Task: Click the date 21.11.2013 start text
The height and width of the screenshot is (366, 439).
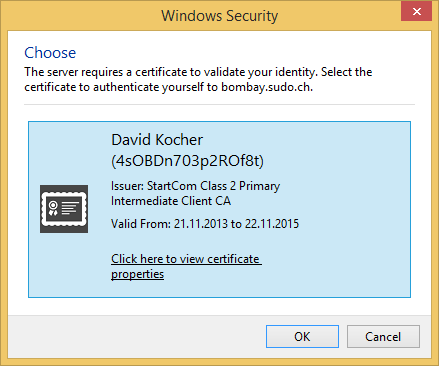Action: 201,224
